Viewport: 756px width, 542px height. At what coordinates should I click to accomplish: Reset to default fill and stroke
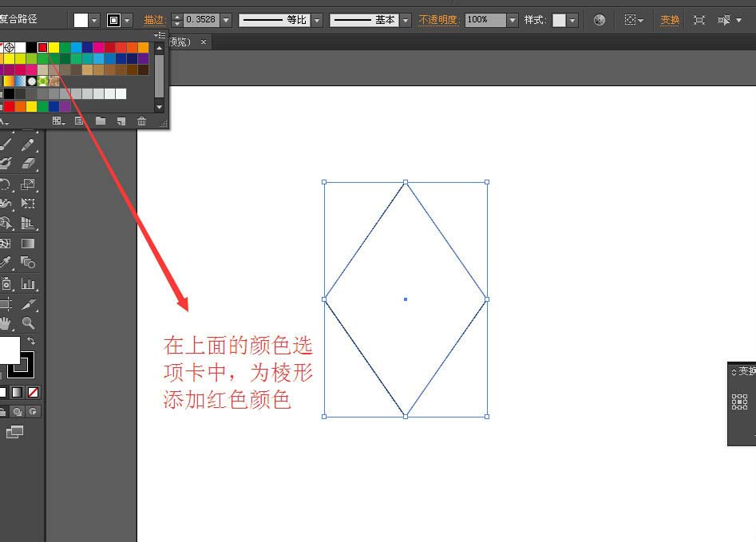(2, 374)
